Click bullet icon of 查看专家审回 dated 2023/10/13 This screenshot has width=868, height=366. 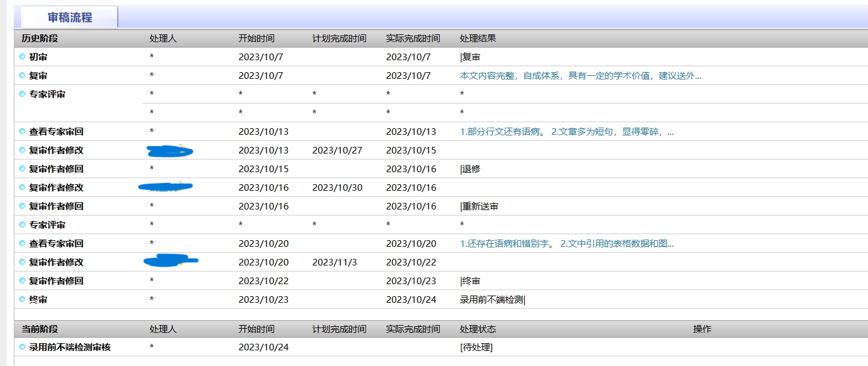22,132
